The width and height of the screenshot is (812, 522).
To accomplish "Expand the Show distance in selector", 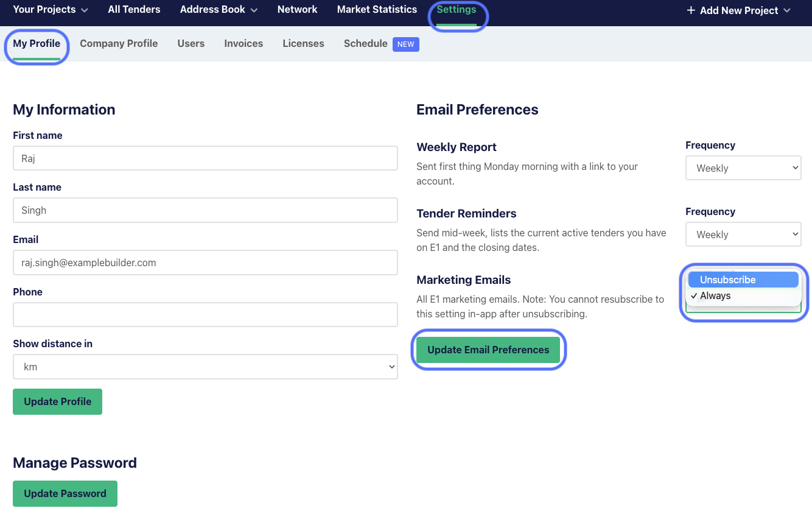I will [x=205, y=367].
